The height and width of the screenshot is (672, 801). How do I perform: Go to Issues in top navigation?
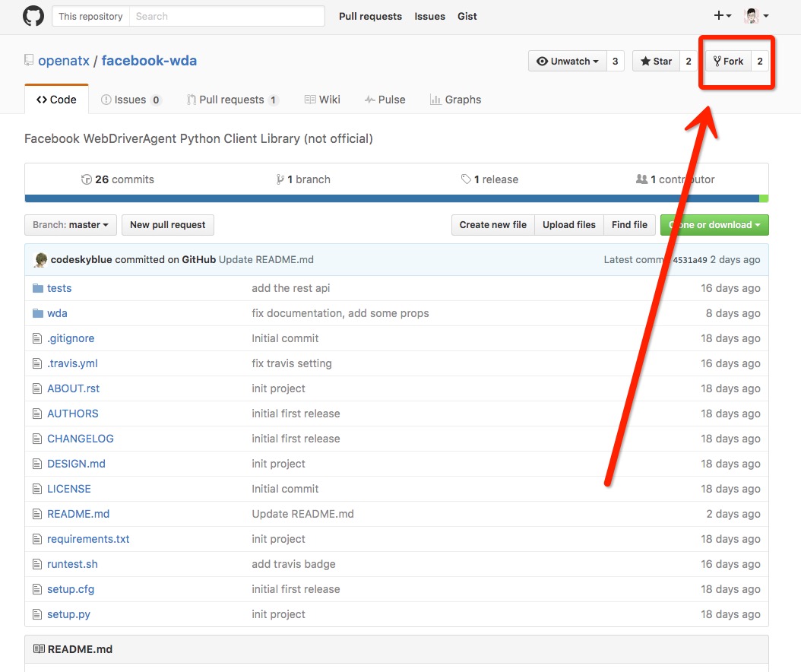coord(429,17)
